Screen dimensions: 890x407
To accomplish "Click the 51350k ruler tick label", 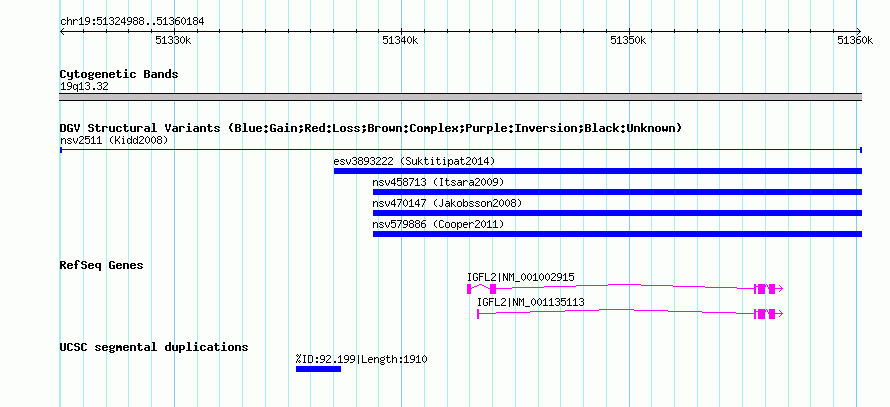I will (628, 40).
